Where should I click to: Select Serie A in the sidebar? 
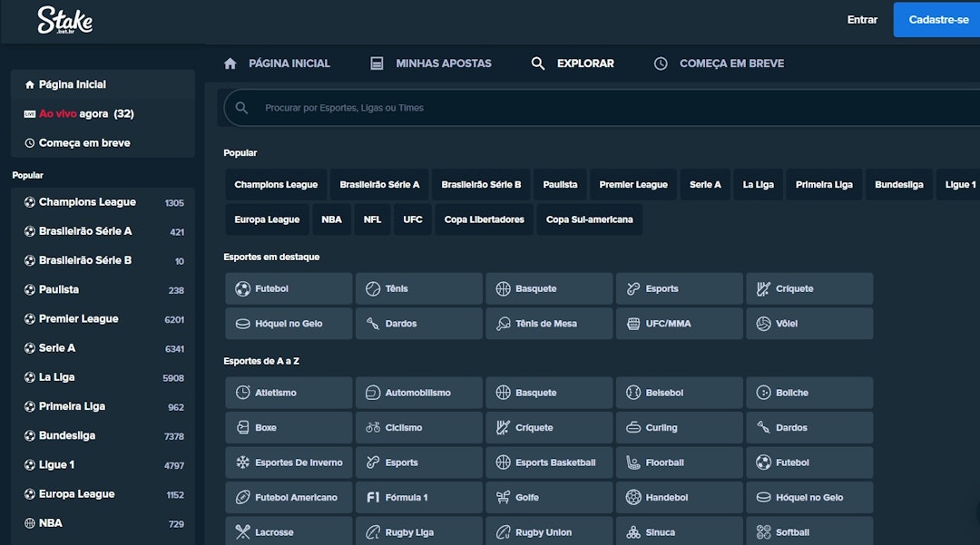tap(103, 348)
